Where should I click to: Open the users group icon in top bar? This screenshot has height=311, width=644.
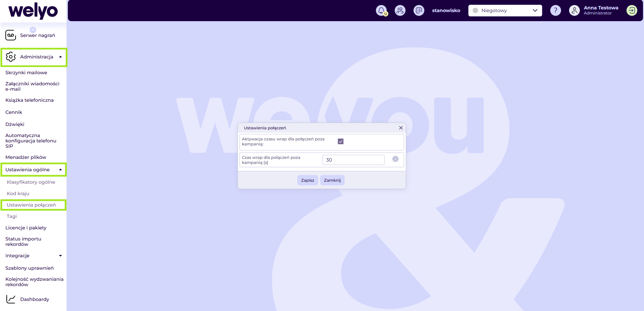point(400,10)
